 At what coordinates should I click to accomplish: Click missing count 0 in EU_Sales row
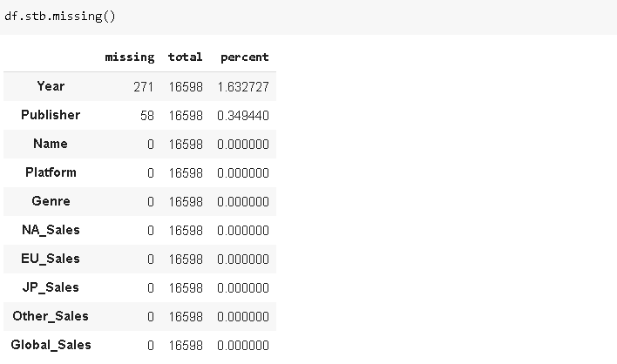click(150, 259)
